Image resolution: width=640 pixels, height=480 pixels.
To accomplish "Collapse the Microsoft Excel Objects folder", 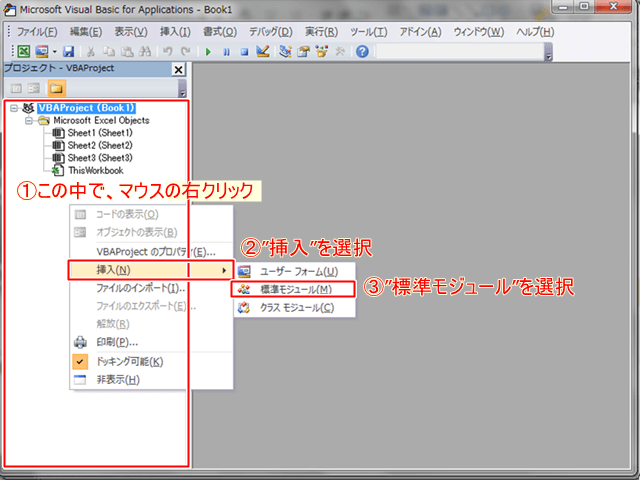I will [29, 121].
